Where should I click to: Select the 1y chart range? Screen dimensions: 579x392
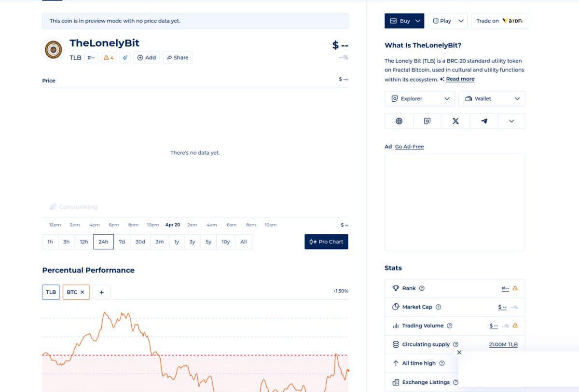[x=177, y=242]
